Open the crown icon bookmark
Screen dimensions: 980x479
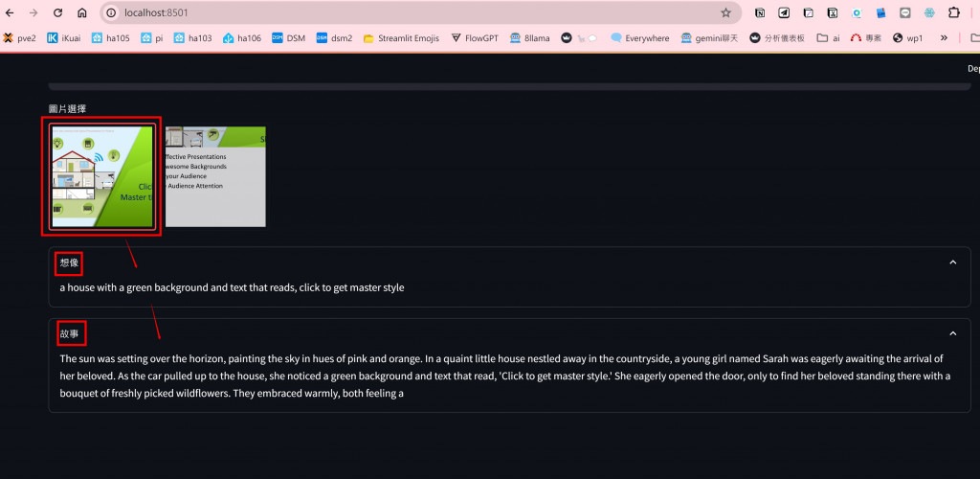(579, 38)
